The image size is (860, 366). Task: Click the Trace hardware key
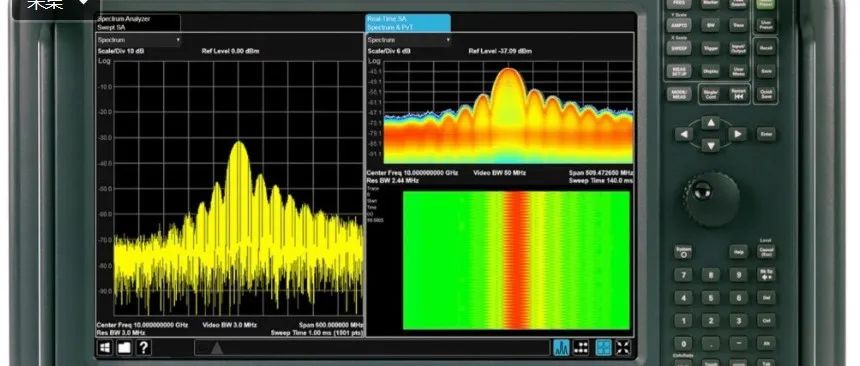(738, 25)
